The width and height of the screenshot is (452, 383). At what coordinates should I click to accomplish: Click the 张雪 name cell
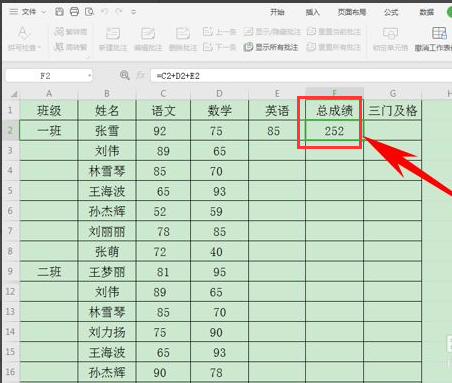point(107,131)
